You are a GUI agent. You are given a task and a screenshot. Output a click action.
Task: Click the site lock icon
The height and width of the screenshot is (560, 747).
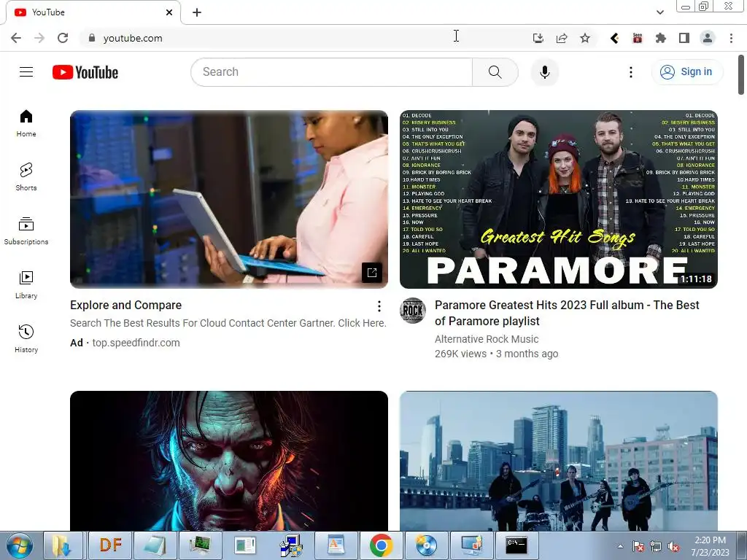pos(92,38)
